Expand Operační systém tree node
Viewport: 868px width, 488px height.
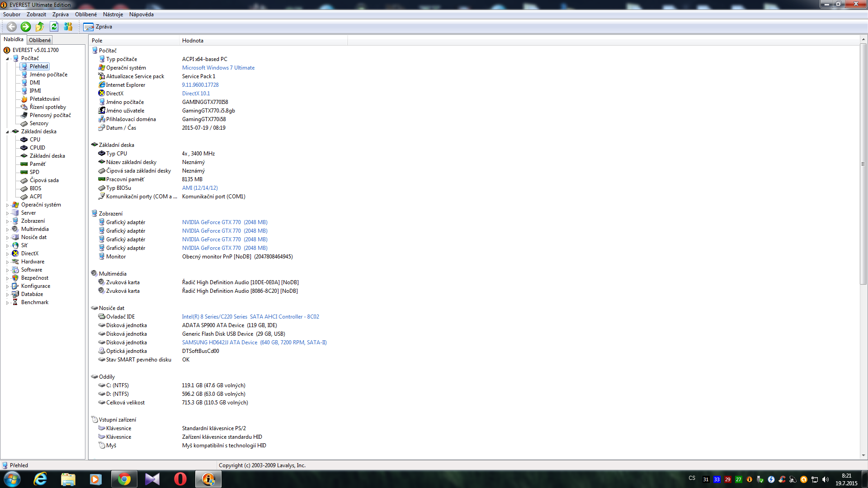pos(8,205)
